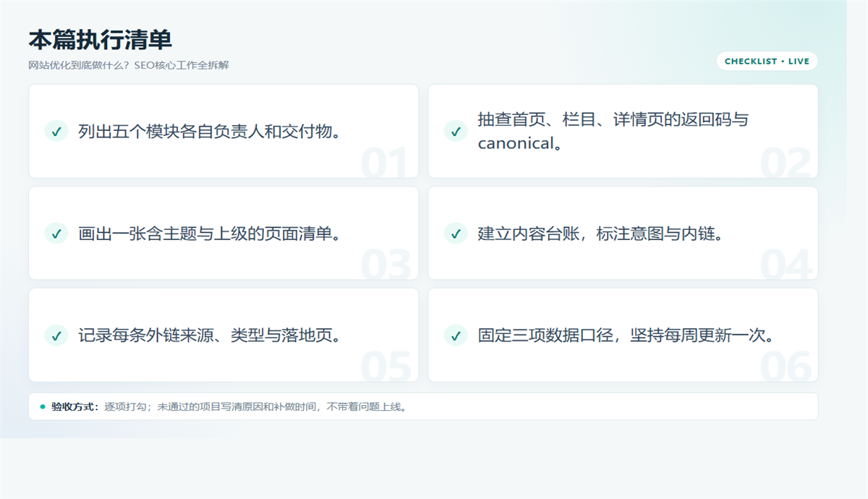Click the checkmark icon beside 列出五个模块各自负责人和交付物

pyautogui.click(x=56, y=131)
